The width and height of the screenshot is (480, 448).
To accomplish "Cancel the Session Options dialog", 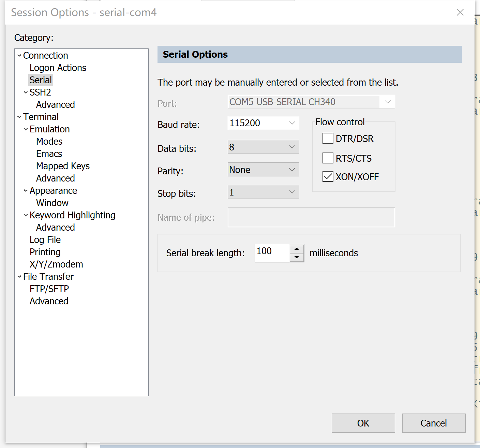I will pyautogui.click(x=434, y=423).
